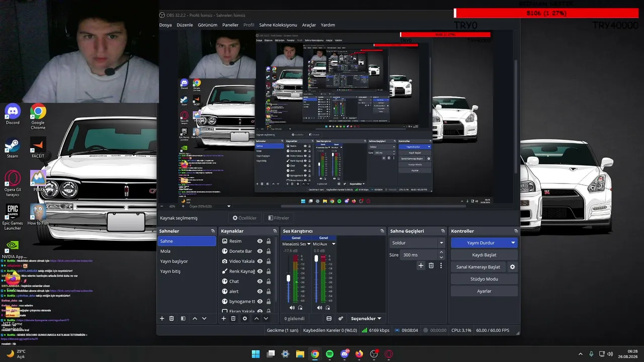Remove the selected source with the Kaynaklar trash icon
The width and height of the screenshot is (644, 362).
tap(233, 318)
